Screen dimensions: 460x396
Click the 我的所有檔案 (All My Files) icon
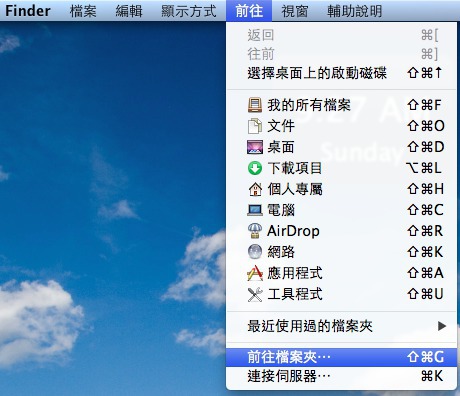255,105
